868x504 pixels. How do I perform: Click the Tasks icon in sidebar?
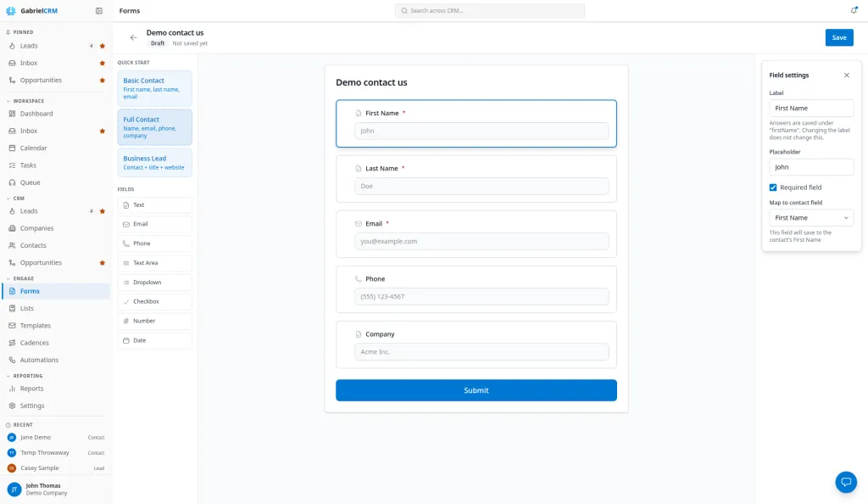[x=12, y=165]
